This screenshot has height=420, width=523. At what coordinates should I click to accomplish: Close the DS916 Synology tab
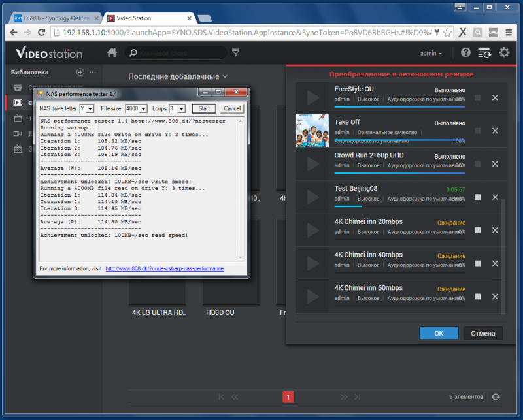click(x=96, y=18)
